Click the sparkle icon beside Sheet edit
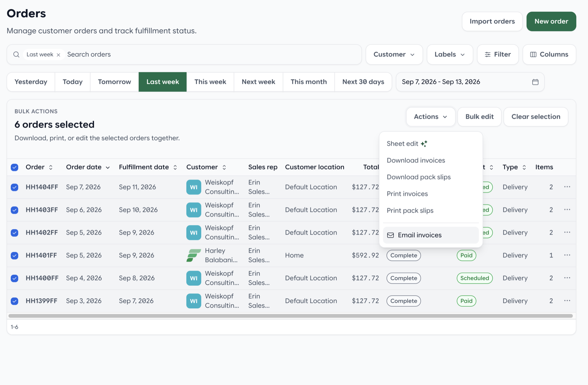588x385 pixels. [x=424, y=144]
